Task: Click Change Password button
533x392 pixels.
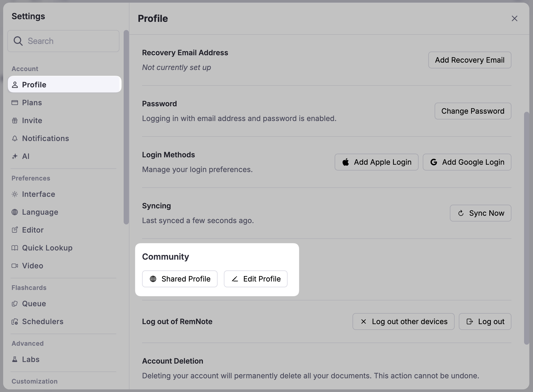Action: 473,111
